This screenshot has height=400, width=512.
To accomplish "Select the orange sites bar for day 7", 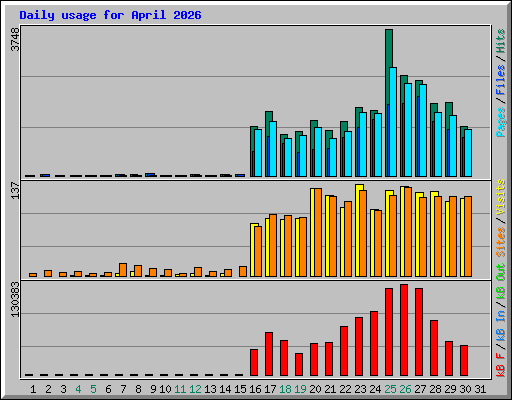I will point(123,270).
